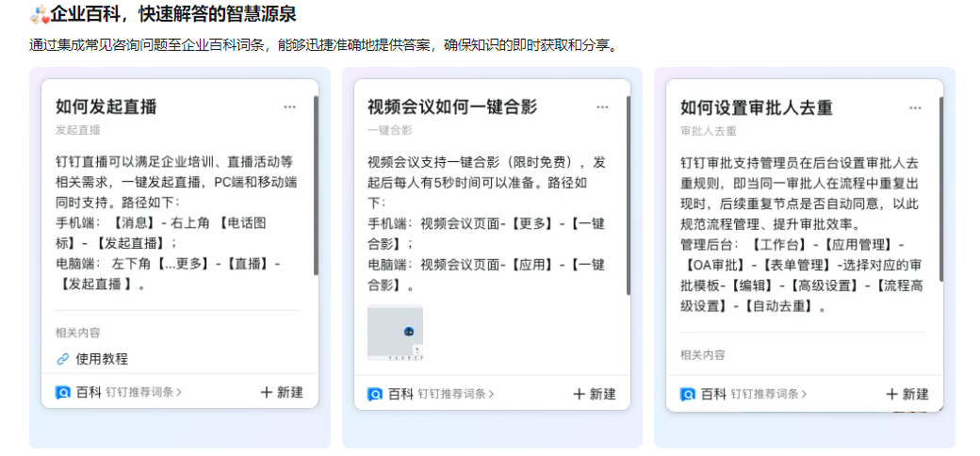Click the 百科 icon on 如何发起直播 card
This screenshot has height=456, width=980.
pyautogui.click(x=63, y=393)
